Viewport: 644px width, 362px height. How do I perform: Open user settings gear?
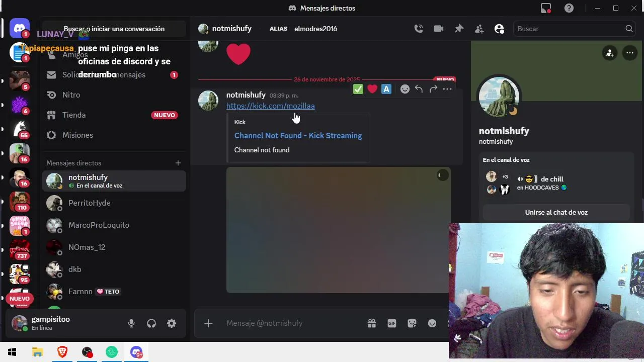pos(172,323)
